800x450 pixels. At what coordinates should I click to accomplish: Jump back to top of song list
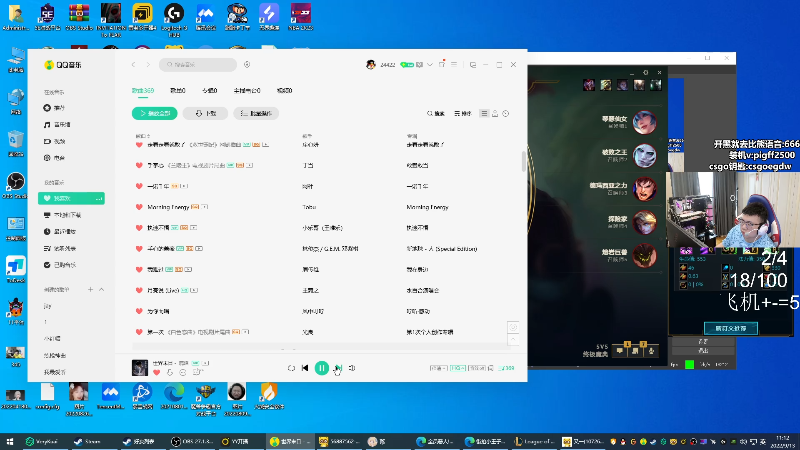point(513,339)
